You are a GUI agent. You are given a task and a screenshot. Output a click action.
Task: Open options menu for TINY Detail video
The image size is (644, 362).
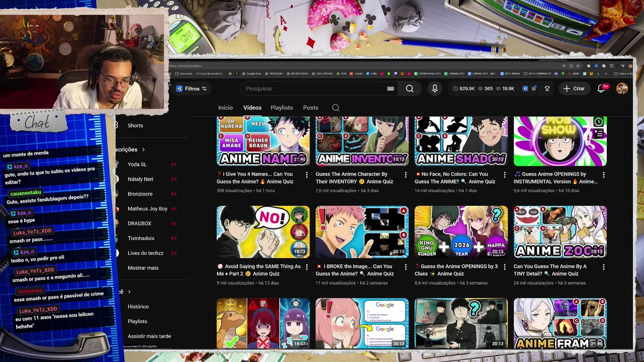(x=603, y=266)
